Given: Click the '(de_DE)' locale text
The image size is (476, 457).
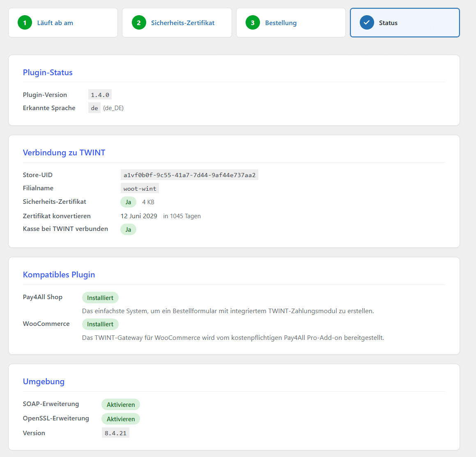Looking at the screenshot, I should [x=113, y=108].
